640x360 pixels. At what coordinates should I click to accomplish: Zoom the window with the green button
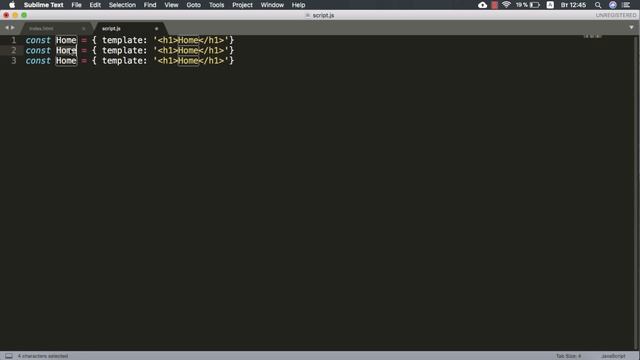pyautogui.click(x=24, y=15)
